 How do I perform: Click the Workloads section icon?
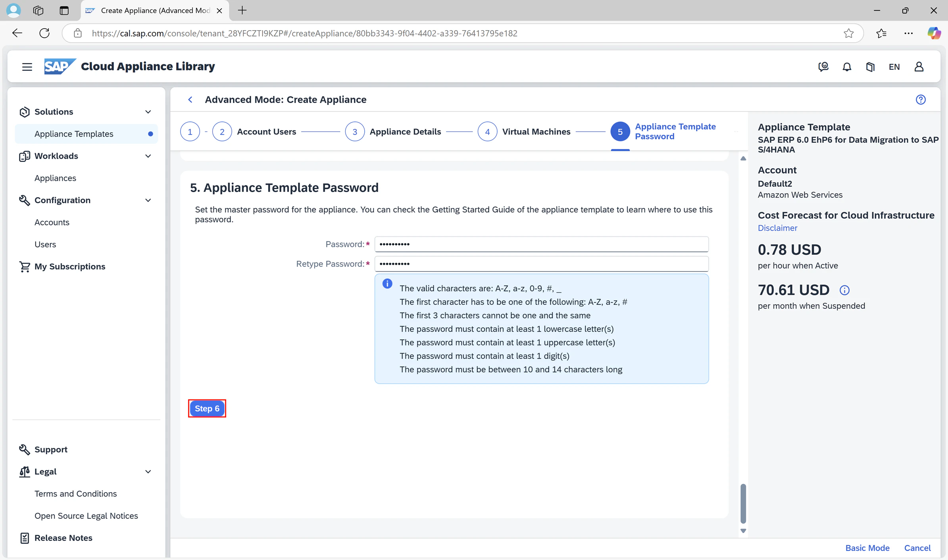pos(25,156)
